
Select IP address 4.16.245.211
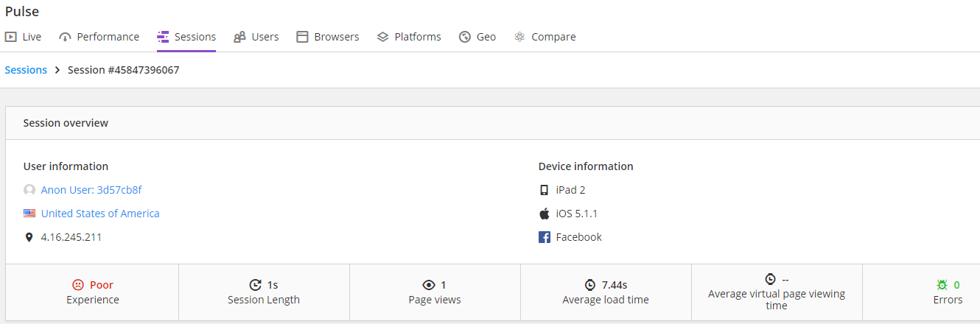pos(71,237)
